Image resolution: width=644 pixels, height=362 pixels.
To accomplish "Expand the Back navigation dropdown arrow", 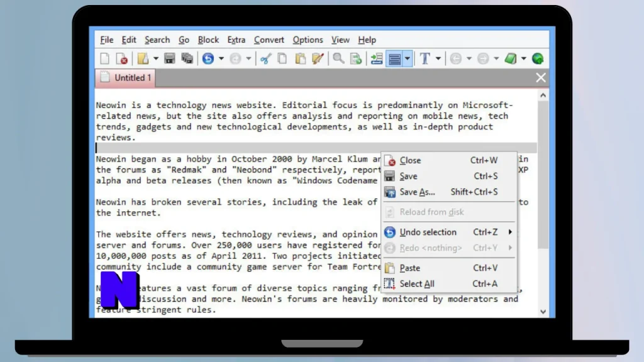I will (x=469, y=58).
